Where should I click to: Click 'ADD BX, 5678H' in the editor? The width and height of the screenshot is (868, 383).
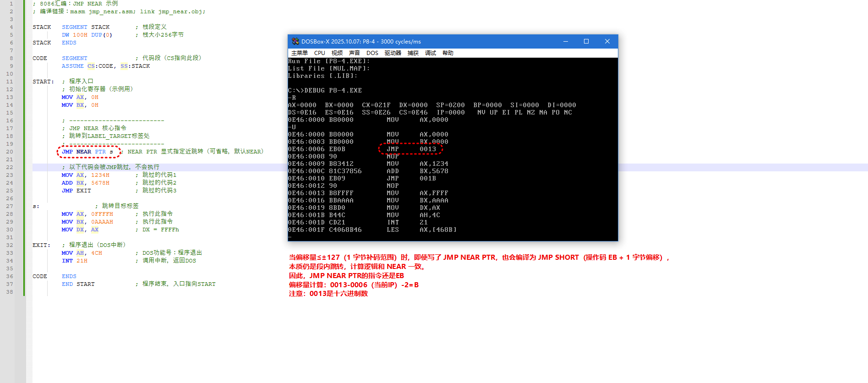click(x=86, y=183)
